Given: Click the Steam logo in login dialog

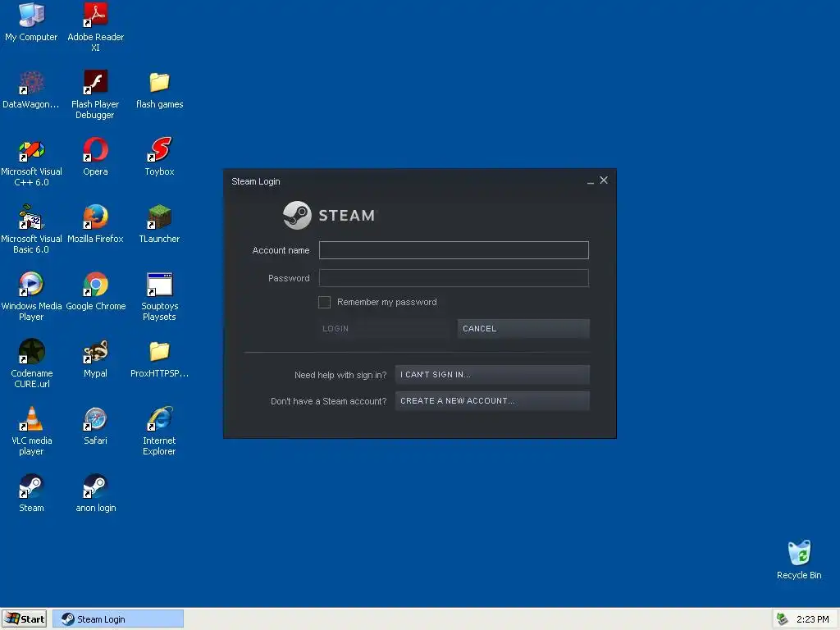Looking at the screenshot, I should (330, 216).
